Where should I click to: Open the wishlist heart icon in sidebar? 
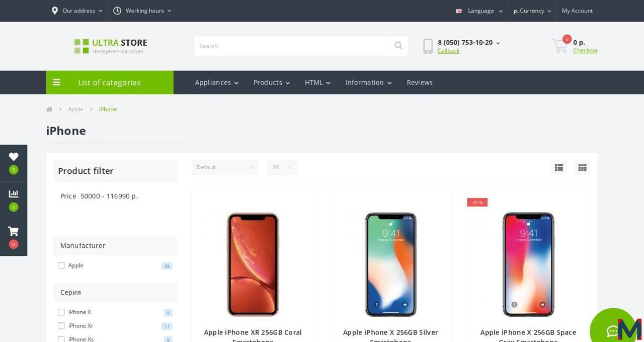point(14,157)
